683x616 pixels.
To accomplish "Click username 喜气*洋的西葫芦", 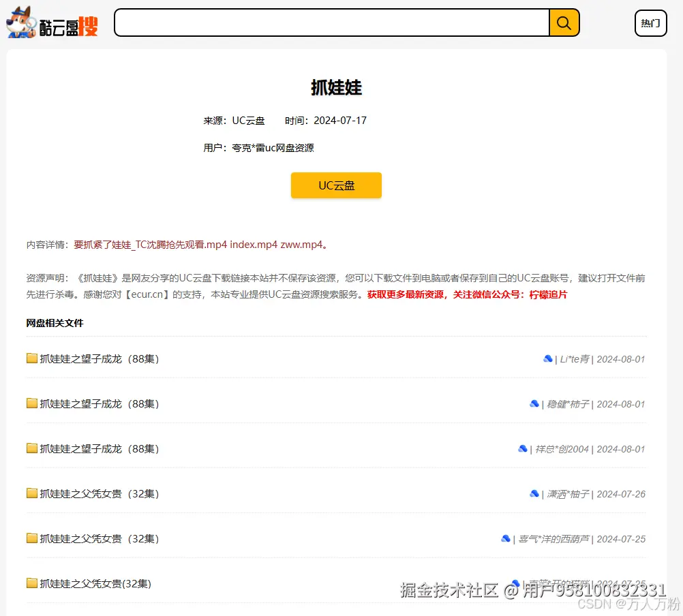I will (x=553, y=539).
